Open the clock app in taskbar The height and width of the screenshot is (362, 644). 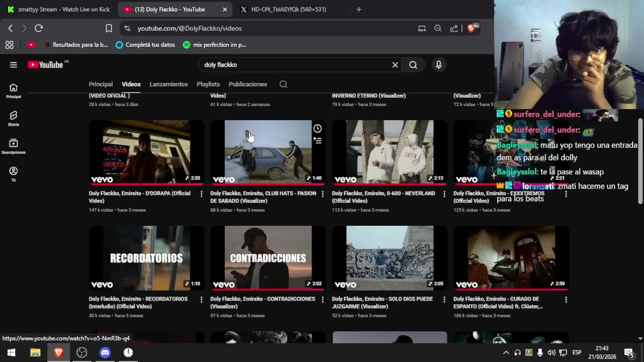128,352
